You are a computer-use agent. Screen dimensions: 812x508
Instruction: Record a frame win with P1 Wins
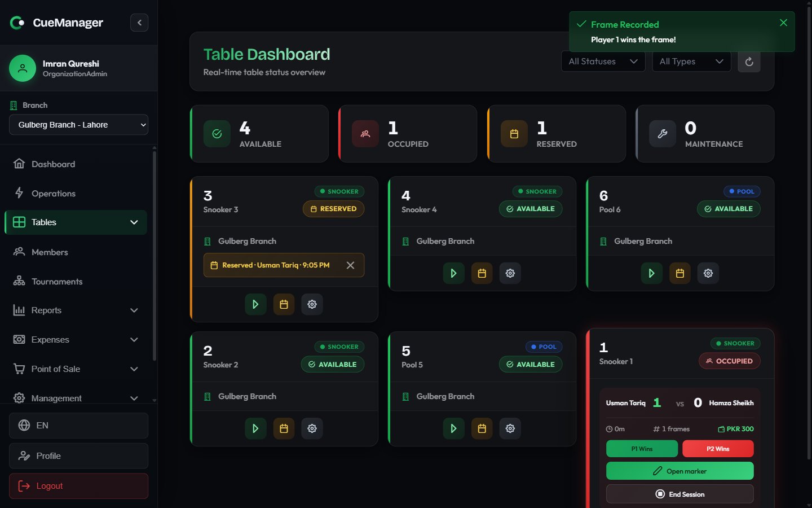pos(642,449)
